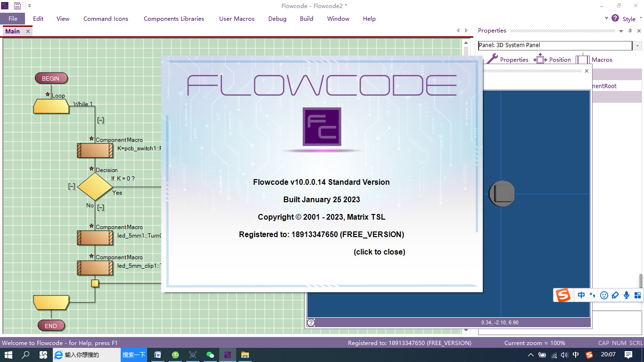Screen dimensions: 644x362
Task: Click the splash text 'click to close'
Action: point(379,252)
